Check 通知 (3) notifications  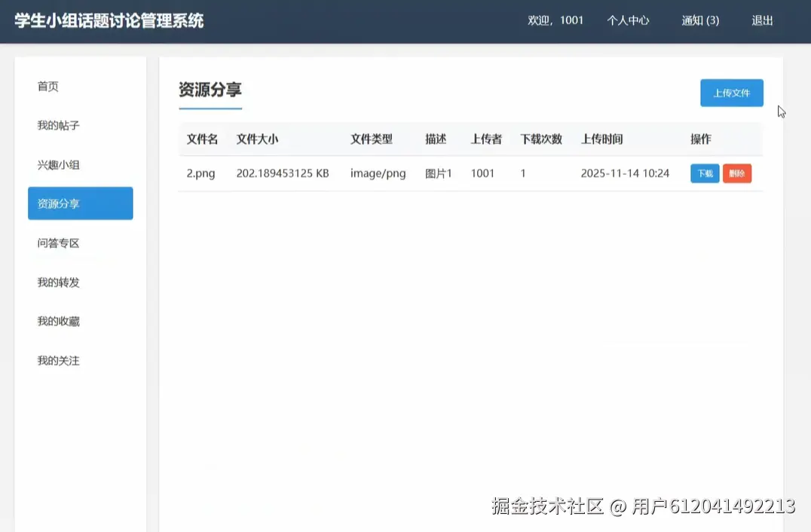tap(699, 20)
